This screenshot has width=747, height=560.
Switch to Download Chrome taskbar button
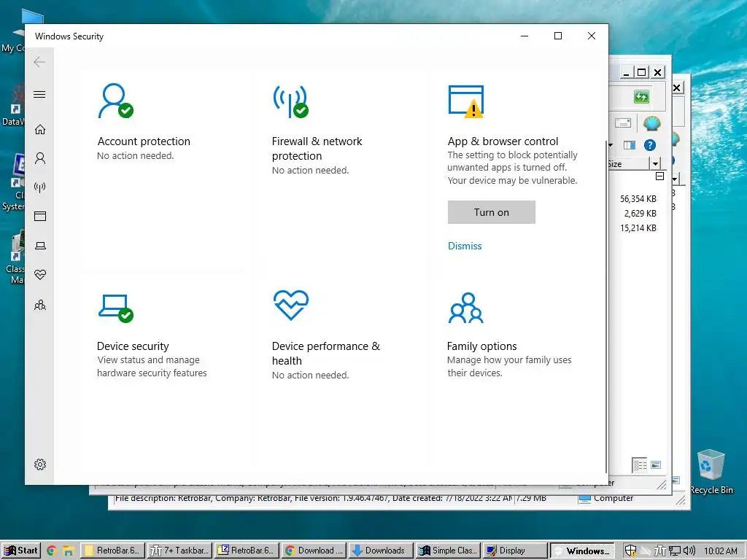pos(314,551)
